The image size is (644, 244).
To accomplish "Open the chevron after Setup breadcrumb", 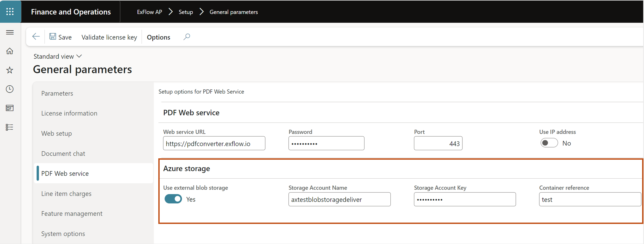I will 201,12.
